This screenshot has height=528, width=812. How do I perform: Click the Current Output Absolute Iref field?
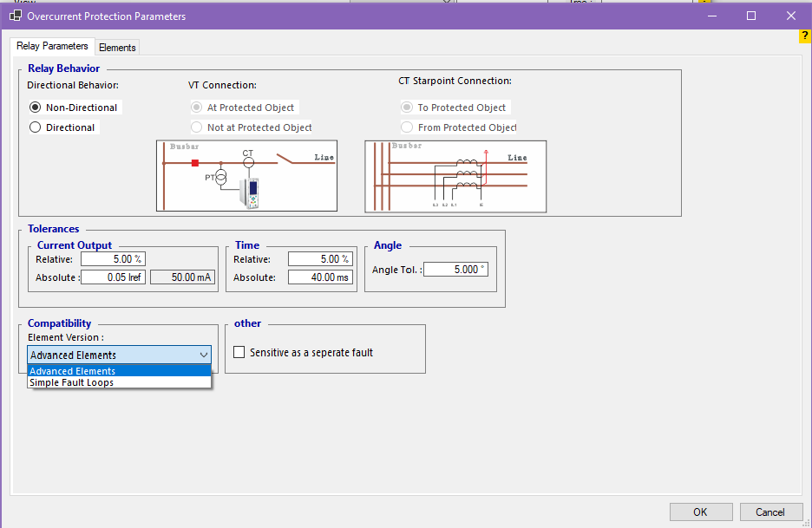coord(113,277)
